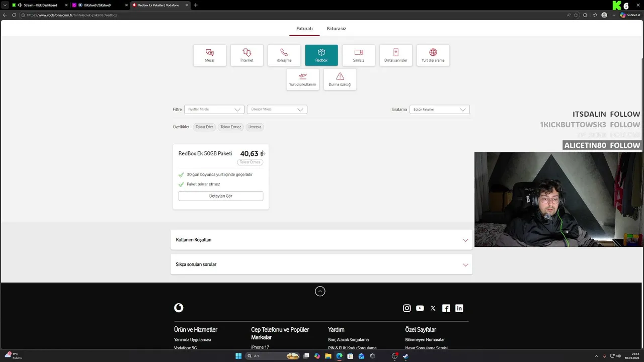Open Windows Start menu
This screenshot has height=362, width=644.
tap(238, 356)
